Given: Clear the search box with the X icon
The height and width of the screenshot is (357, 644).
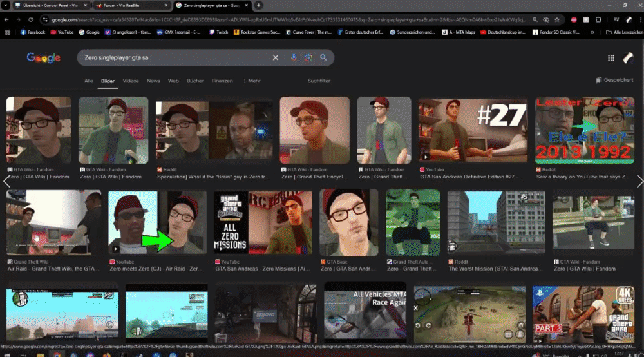Looking at the screenshot, I should (276, 58).
